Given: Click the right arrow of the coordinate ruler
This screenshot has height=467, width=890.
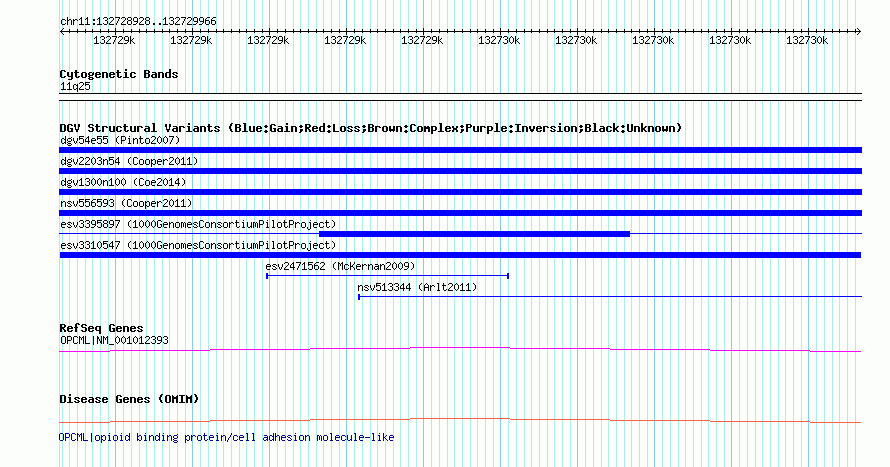Looking at the screenshot, I should [858, 32].
